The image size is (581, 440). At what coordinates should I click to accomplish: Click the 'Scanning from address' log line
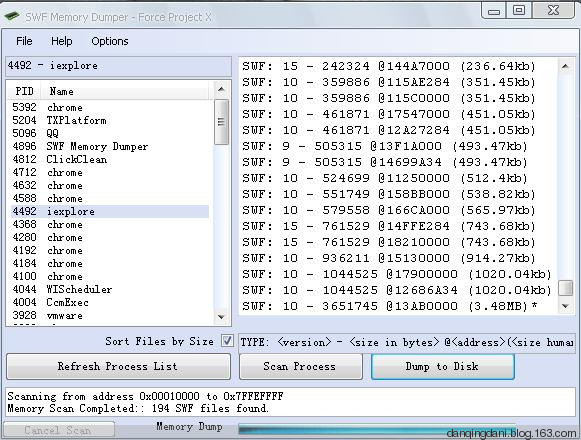coord(145,396)
